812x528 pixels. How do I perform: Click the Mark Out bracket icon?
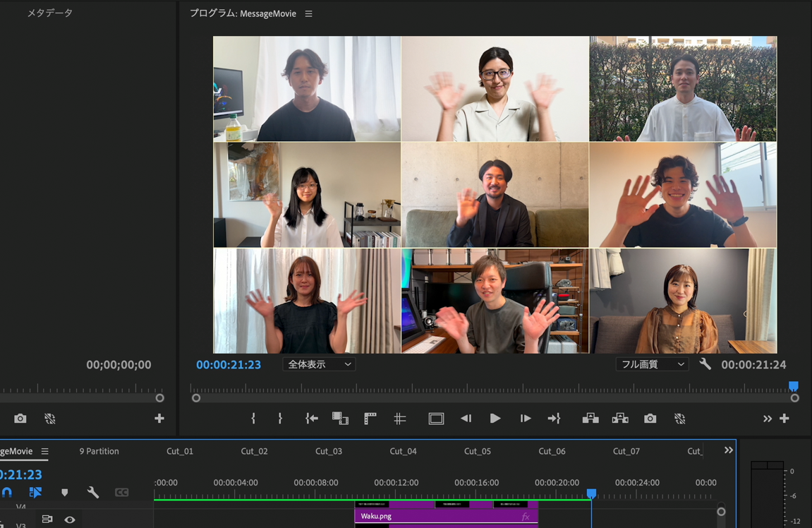click(280, 418)
